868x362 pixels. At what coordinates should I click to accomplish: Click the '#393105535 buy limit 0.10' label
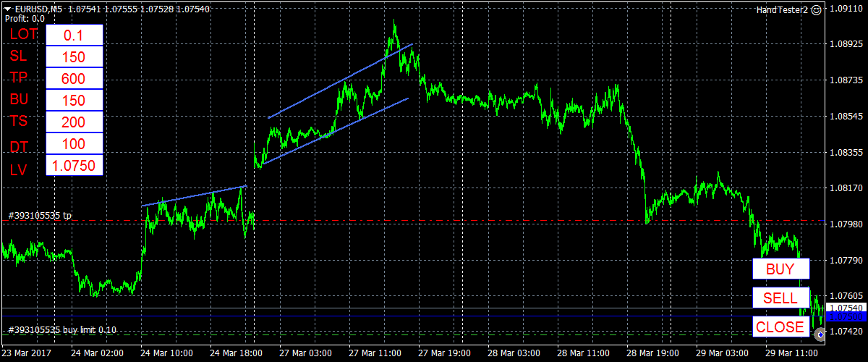[62, 329]
